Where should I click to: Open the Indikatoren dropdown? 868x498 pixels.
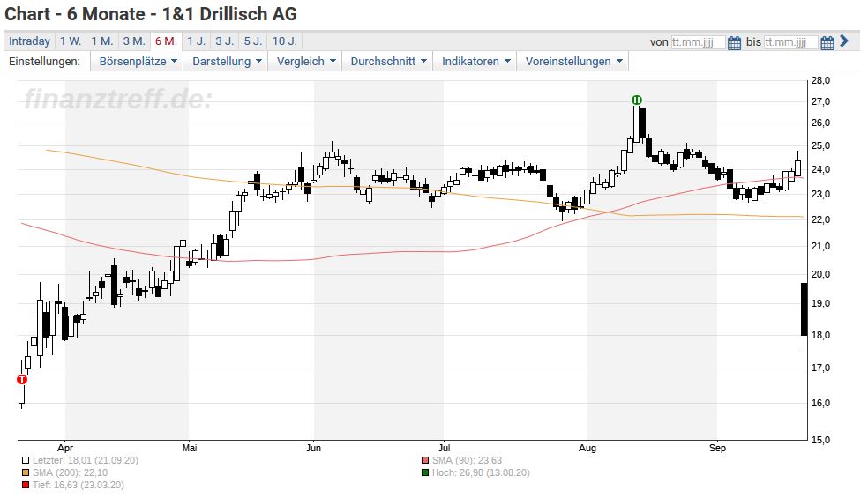(475, 62)
